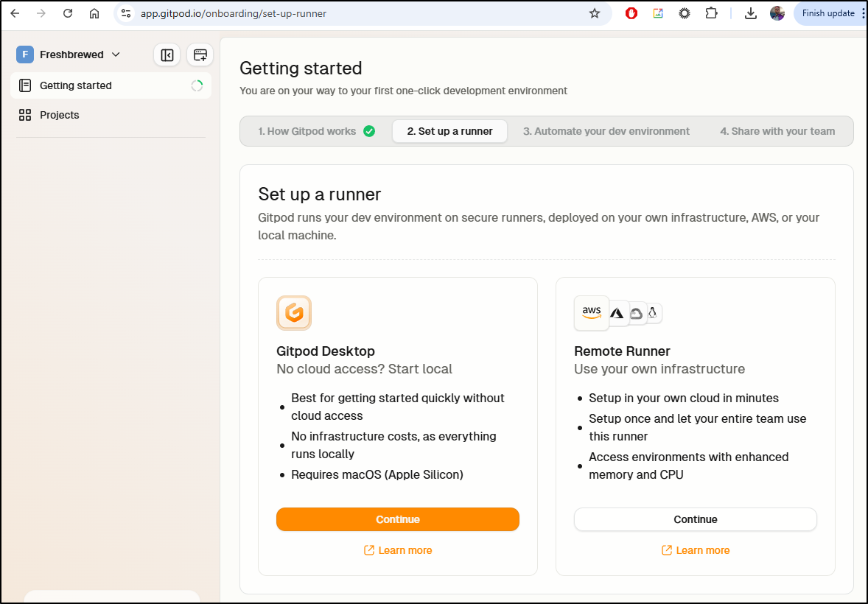Click the Projects grid icon
The image size is (868, 604).
click(25, 115)
